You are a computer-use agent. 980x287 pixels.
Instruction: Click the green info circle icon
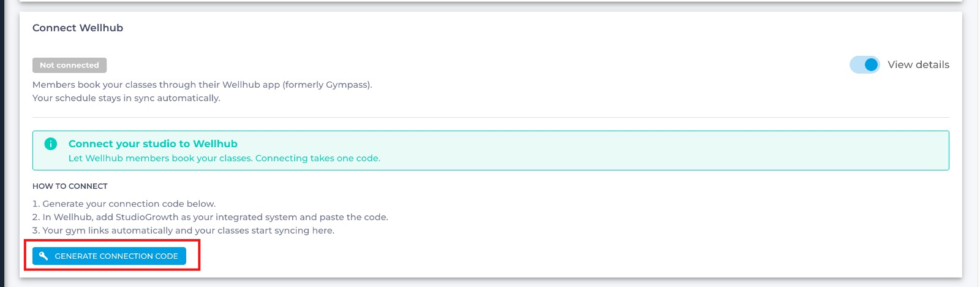pos(51,143)
